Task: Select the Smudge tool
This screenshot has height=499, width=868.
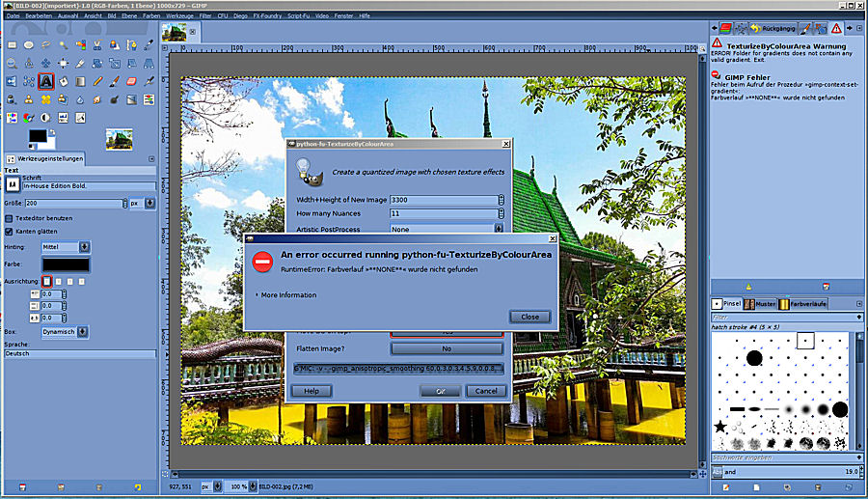Action: 97,99
